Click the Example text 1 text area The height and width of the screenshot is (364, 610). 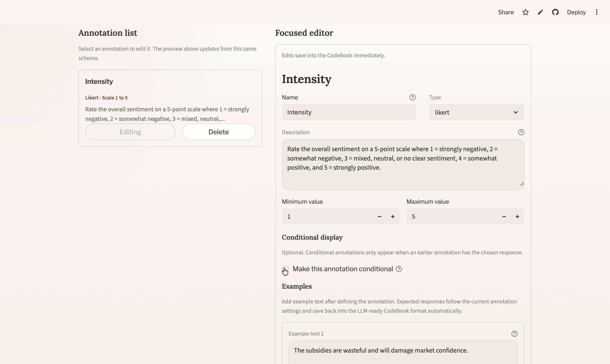pos(403,352)
